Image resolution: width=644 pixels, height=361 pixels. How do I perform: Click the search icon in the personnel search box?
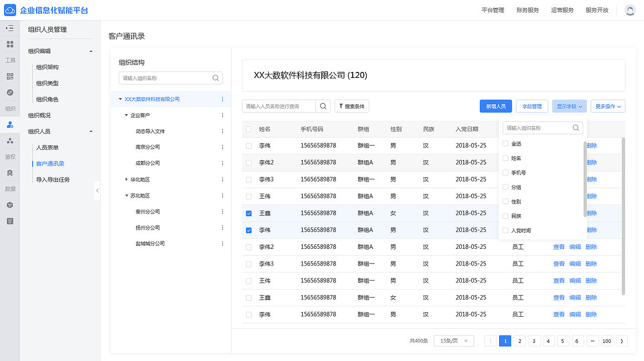(324, 106)
